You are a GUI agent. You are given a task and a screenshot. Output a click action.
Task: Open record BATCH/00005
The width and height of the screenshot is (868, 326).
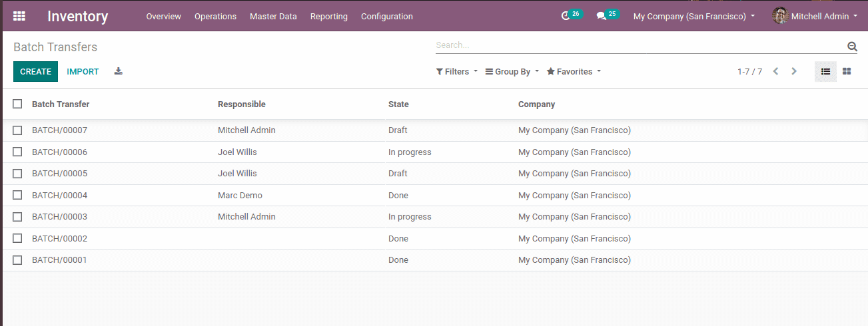click(x=59, y=174)
